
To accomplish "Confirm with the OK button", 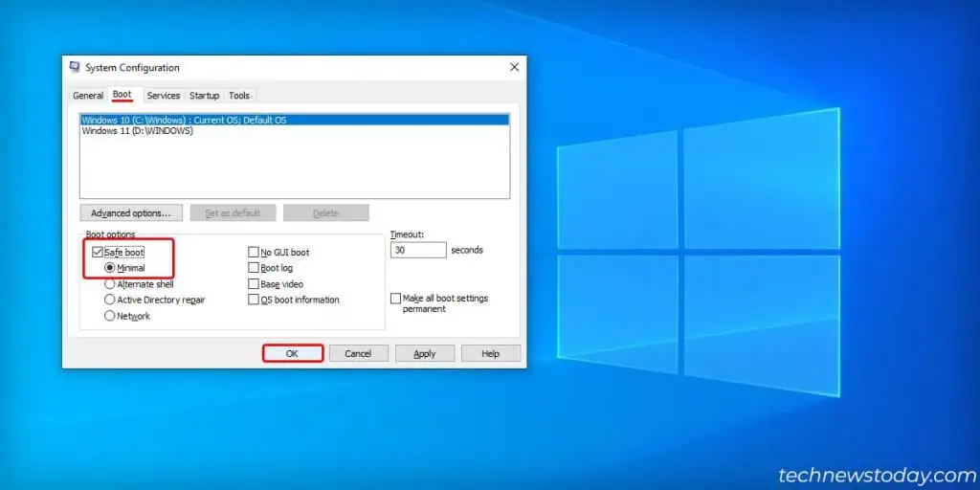I will [293, 354].
